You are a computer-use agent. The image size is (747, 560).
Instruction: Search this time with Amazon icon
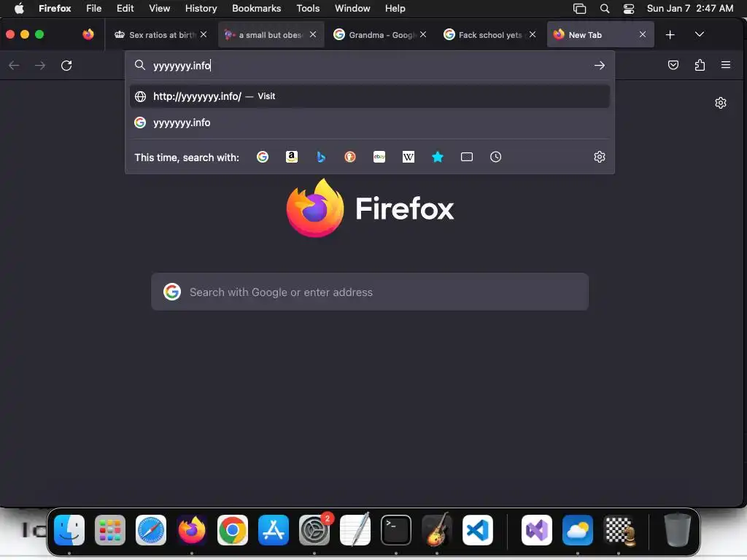click(x=292, y=157)
